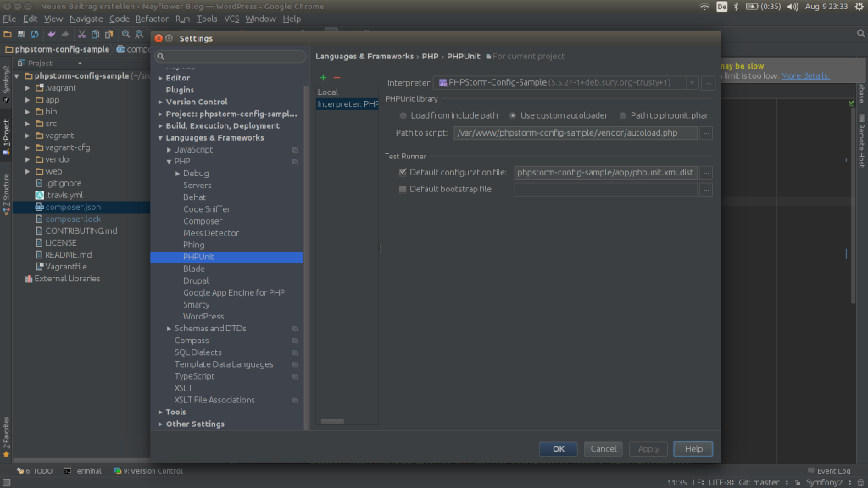
Task: Expand the vendor folder in project tree
Action: 28,159
